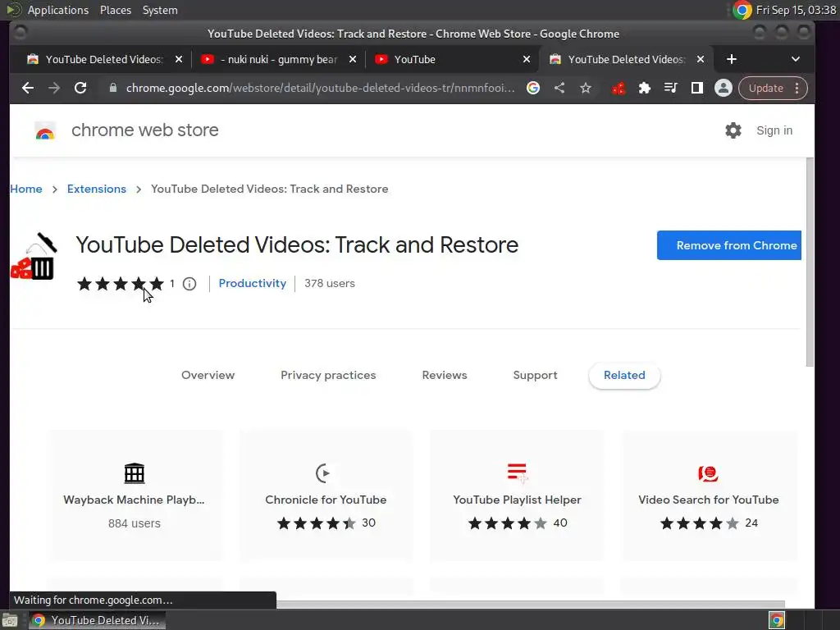Click the 884 users text

click(x=134, y=523)
